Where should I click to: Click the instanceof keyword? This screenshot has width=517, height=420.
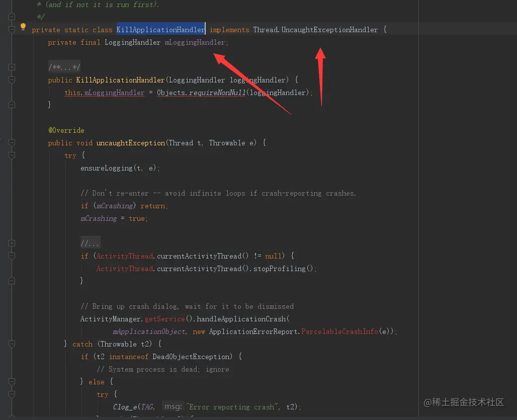point(129,357)
